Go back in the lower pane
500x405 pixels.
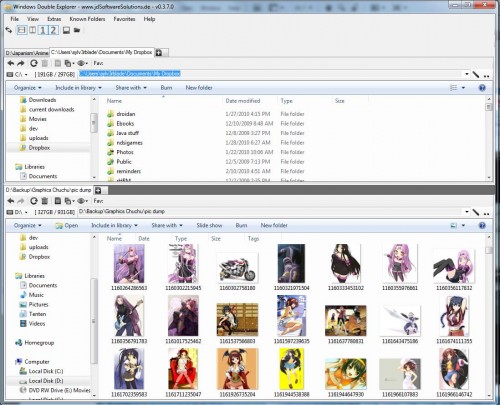tap(11, 201)
